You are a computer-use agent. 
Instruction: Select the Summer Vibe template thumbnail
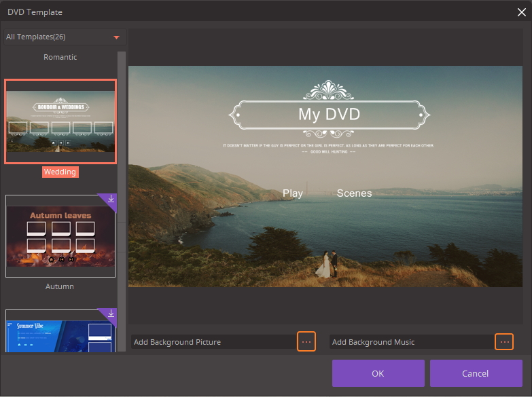(60, 331)
